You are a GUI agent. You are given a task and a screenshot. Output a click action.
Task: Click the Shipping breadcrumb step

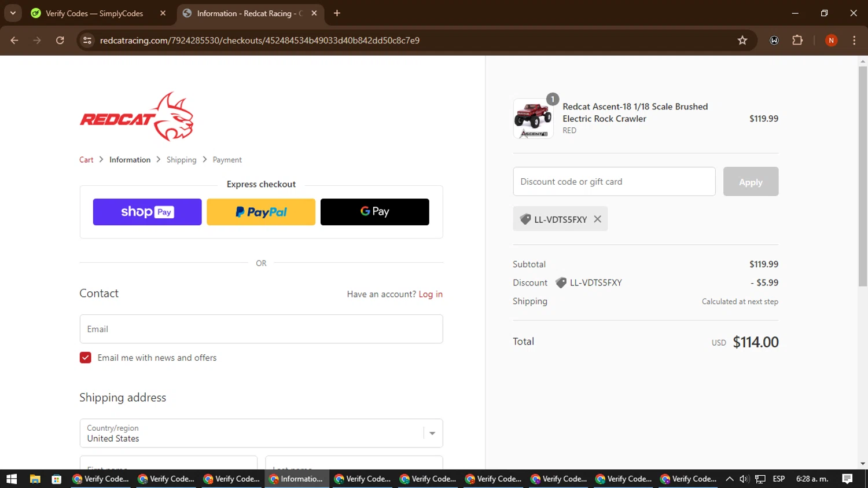click(x=182, y=160)
